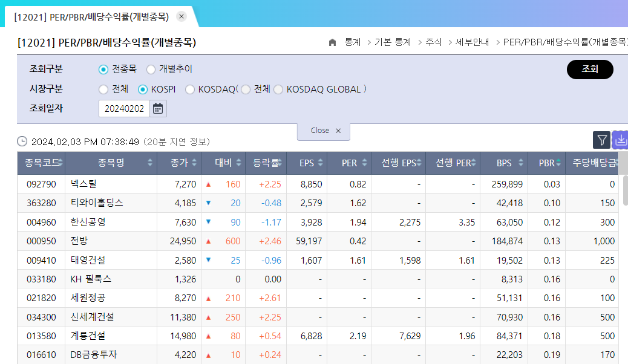Click stock name 전방
The height and width of the screenshot is (364, 628).
point(79,241)
